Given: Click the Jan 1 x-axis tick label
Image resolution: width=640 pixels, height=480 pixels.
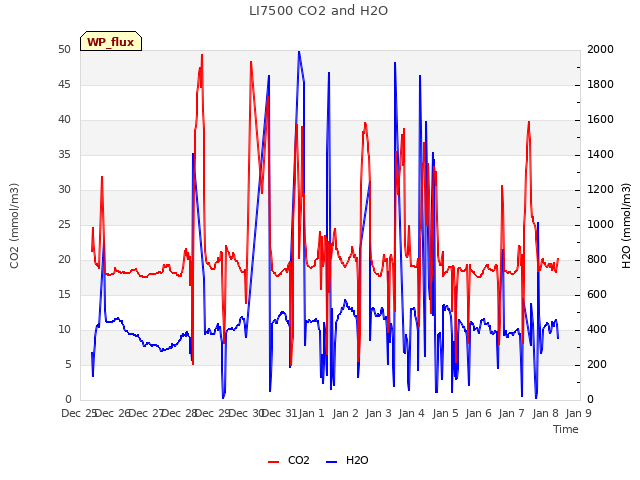Looking at the screenshot, I should click(x=311, y=413).
